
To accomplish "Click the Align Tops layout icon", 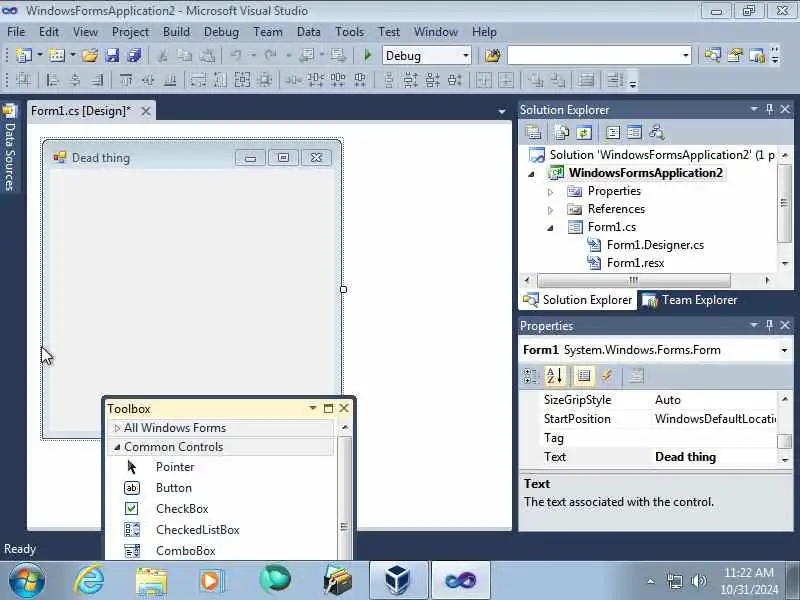I will (x=126, y=80).
